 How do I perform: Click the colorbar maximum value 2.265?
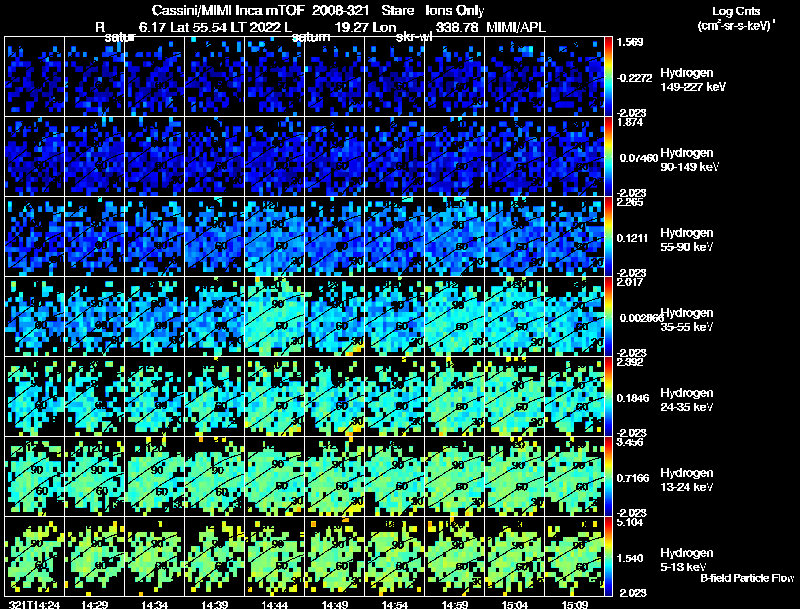[x=630, y=202]
